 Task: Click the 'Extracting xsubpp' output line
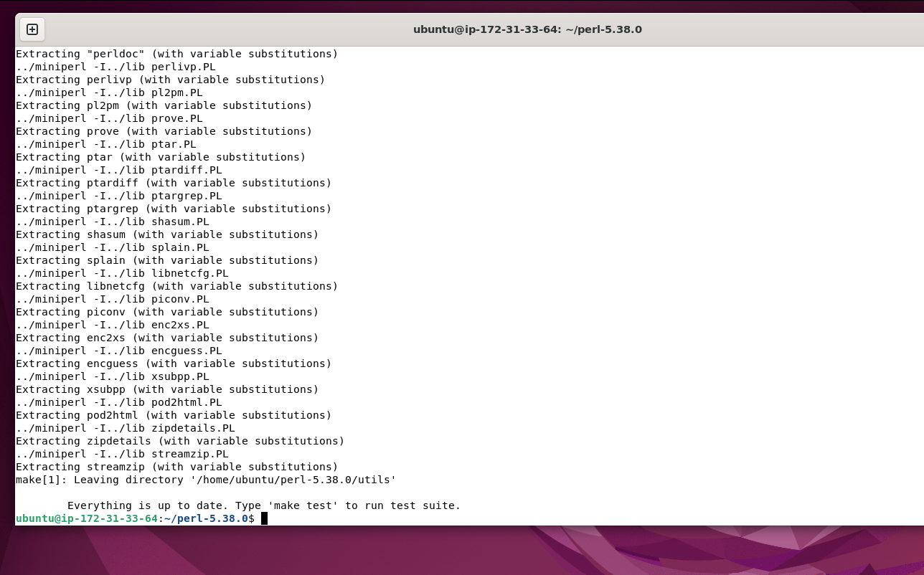167,389
